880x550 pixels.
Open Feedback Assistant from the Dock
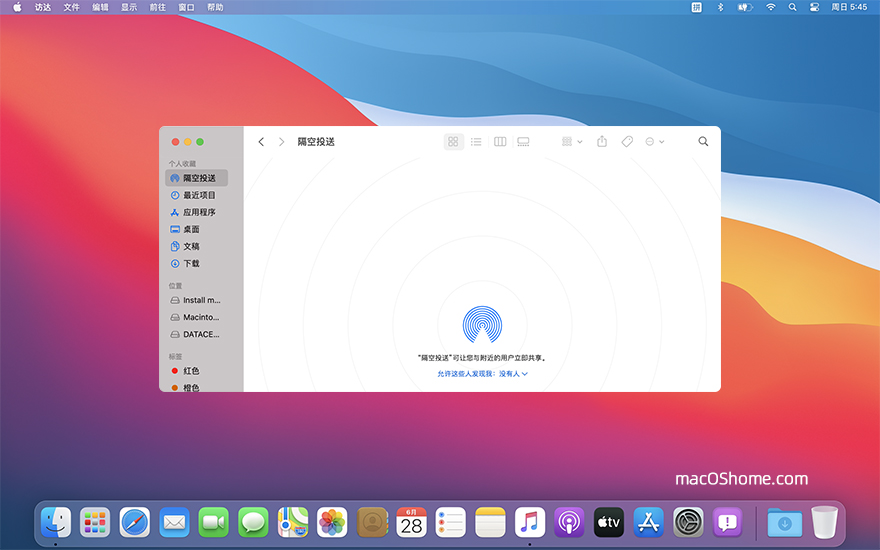point(728,522)
